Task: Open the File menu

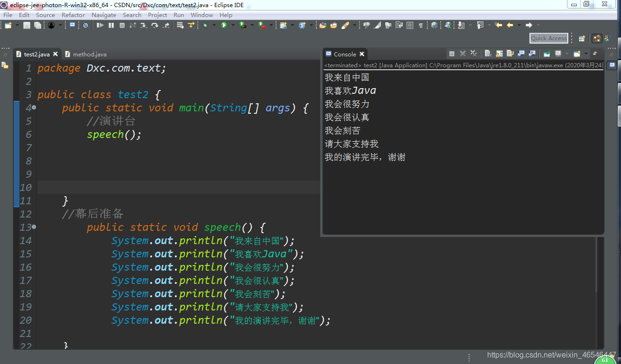Action: 8,15
